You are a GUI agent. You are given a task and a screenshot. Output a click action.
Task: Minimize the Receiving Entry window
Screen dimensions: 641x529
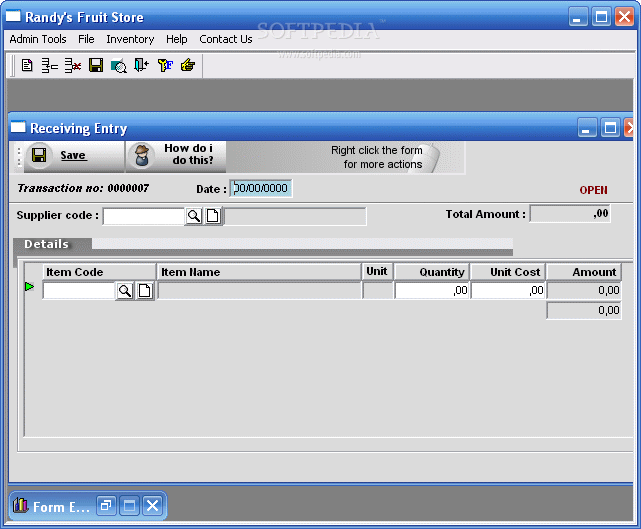point(587,128)
